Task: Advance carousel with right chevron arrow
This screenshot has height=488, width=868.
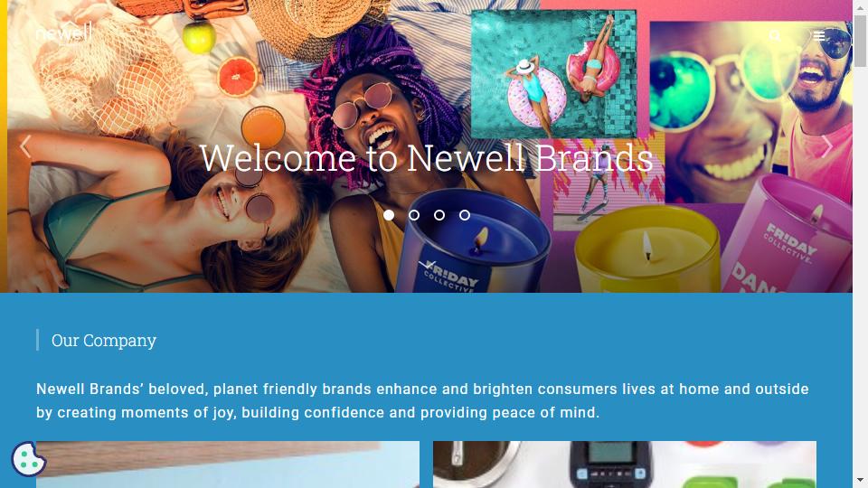Action: click(827, 146)
